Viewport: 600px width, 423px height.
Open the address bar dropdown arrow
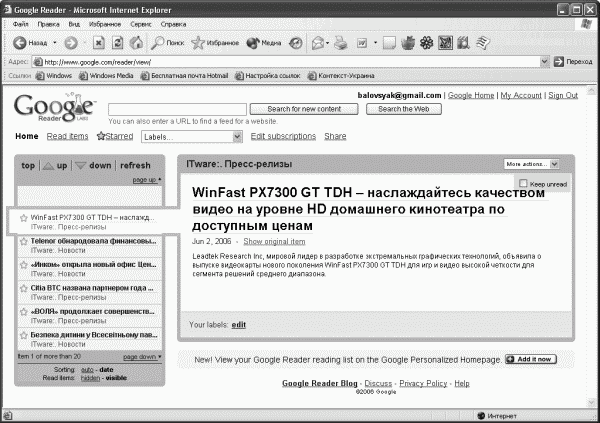(545, 62)
